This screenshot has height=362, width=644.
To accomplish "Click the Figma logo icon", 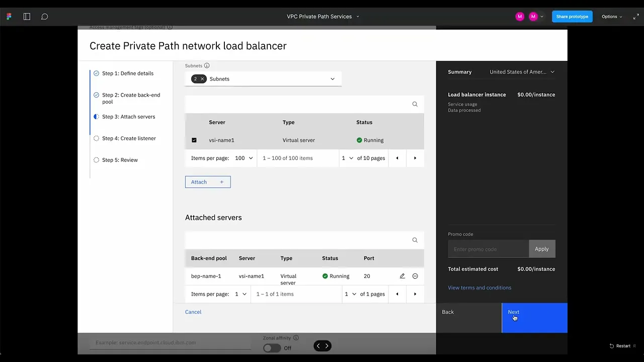I will point(9,17).
